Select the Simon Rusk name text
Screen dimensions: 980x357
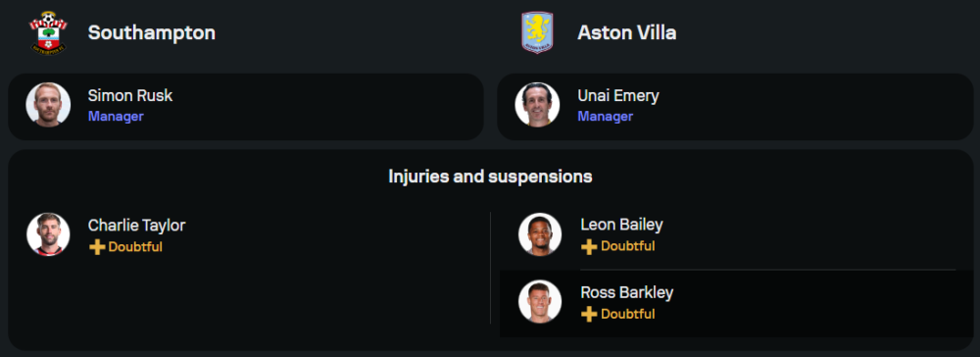(x=130, y=96)
